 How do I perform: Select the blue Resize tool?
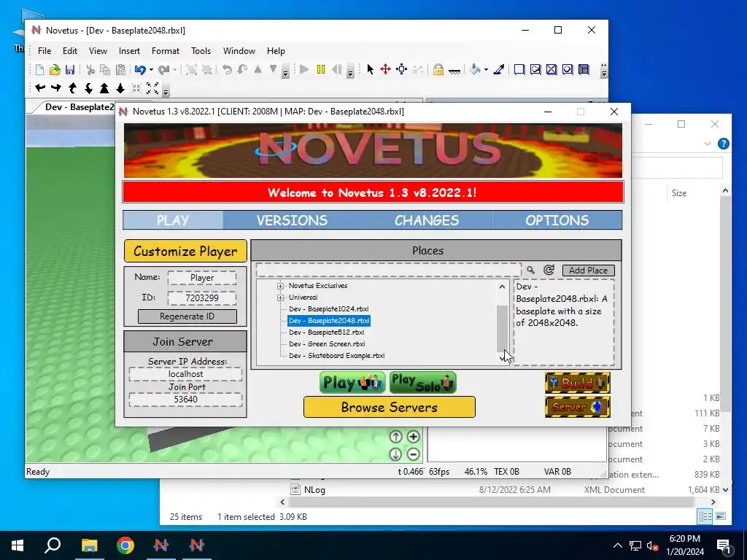[x=402, y=69]
